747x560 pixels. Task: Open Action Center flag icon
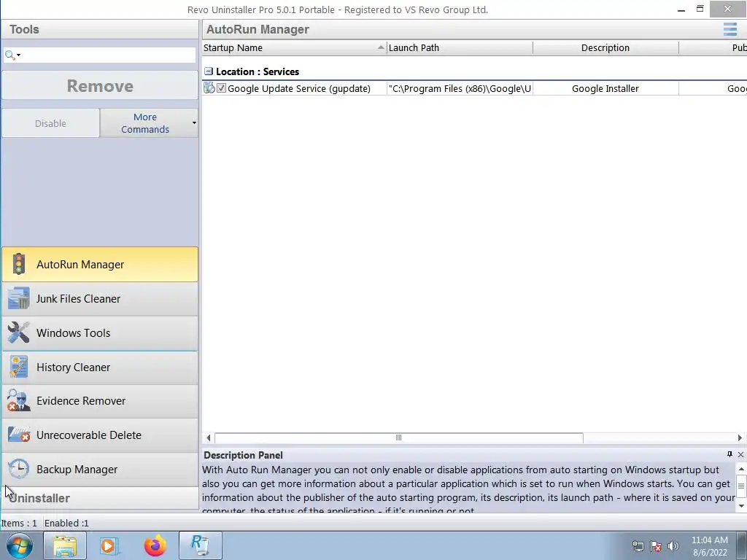tap(656, 546)
